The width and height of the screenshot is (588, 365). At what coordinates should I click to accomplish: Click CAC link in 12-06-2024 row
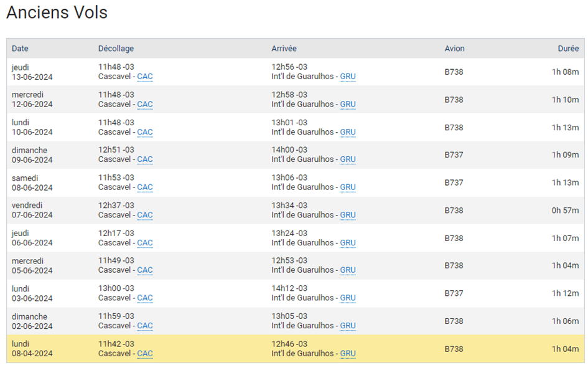145,105
